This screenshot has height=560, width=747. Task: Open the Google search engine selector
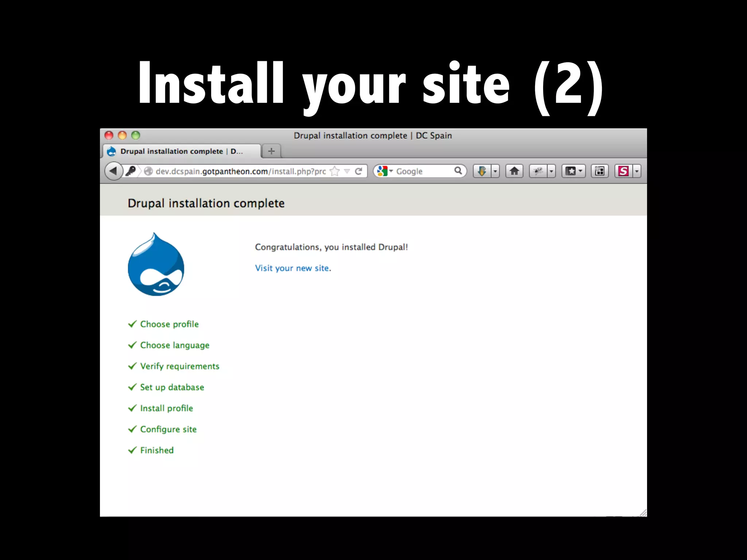384,171
